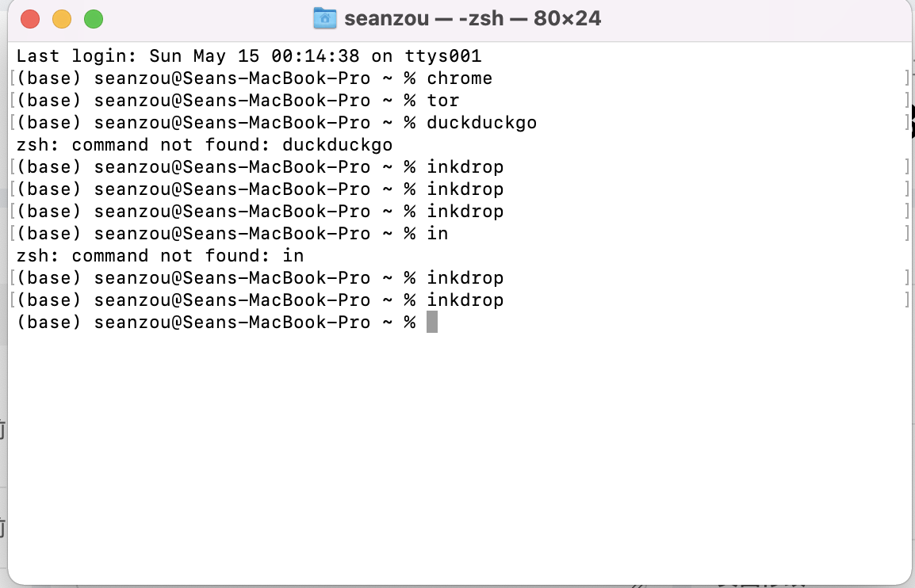Zoom the window with the green button
Viewport: 915px width, 588px height.
pos(94,19)
